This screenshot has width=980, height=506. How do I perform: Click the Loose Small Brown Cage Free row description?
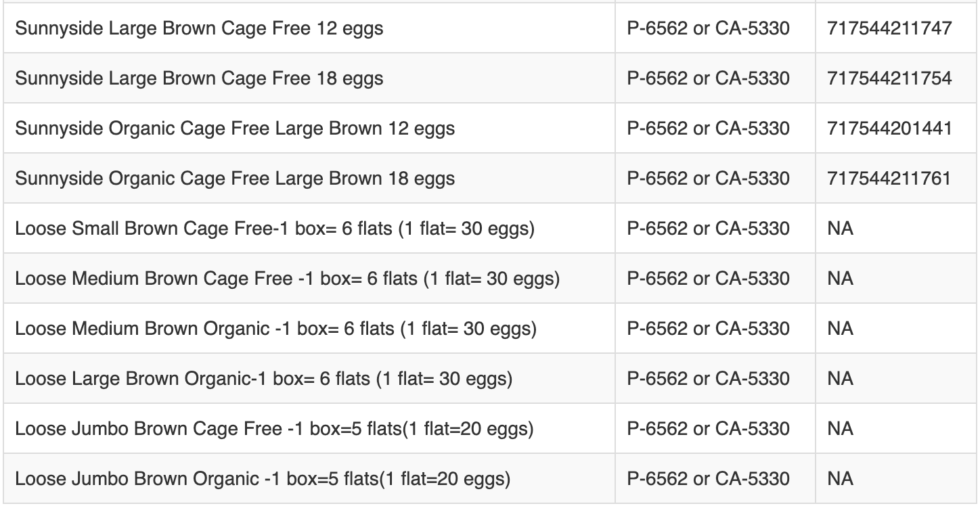click(x=275, y=229)
